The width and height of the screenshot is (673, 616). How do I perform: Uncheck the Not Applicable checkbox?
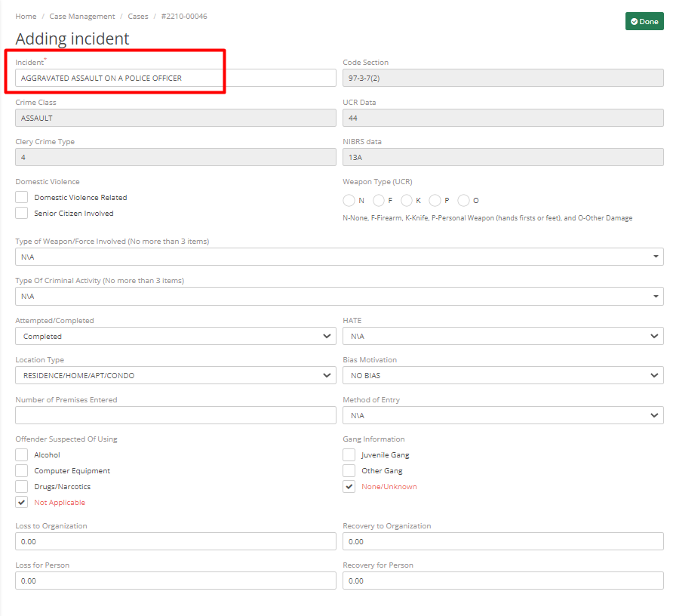click(x=21, y=502)
